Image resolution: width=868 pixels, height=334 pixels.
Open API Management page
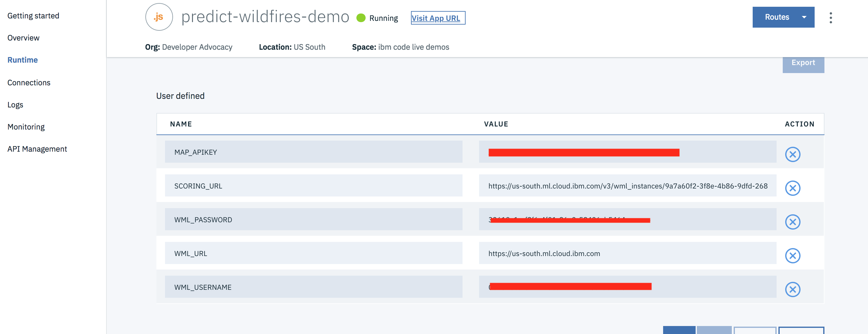pyautogui.click(x=37, y=149)
